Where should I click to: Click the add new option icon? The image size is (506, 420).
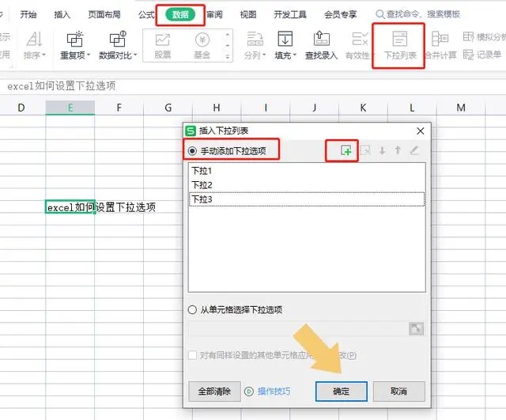coord(346,150)
